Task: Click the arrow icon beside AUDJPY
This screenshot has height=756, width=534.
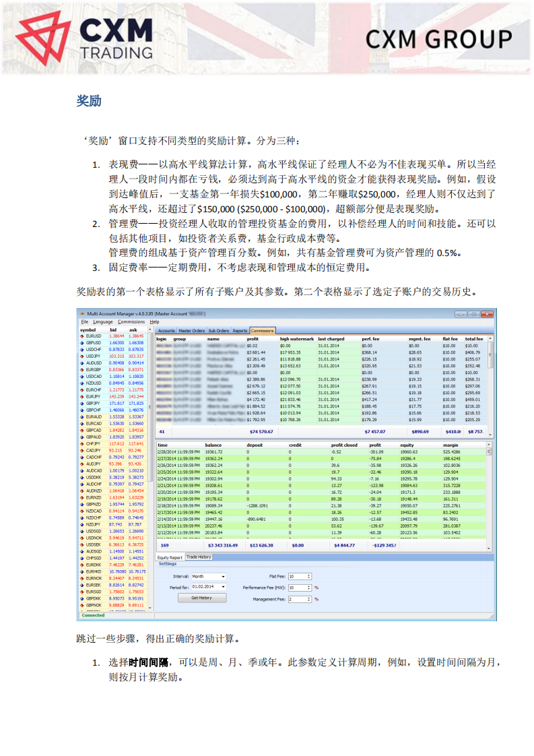Action: pyautogui.click(x=82, y=464)
